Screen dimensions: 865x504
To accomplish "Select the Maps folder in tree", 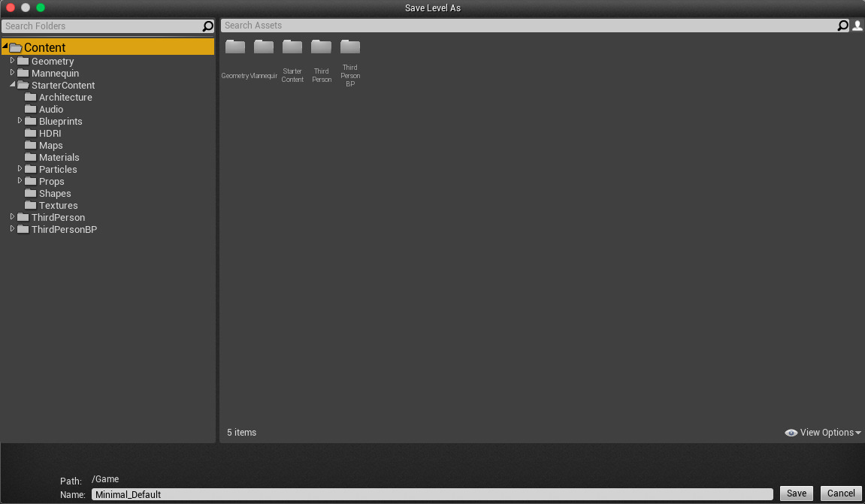I will pyautogui.click(x=50, y=146).
